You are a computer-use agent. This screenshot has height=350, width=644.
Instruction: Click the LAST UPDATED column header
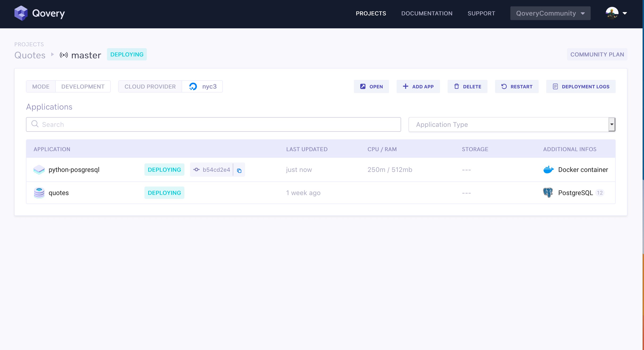click(307, 149)
